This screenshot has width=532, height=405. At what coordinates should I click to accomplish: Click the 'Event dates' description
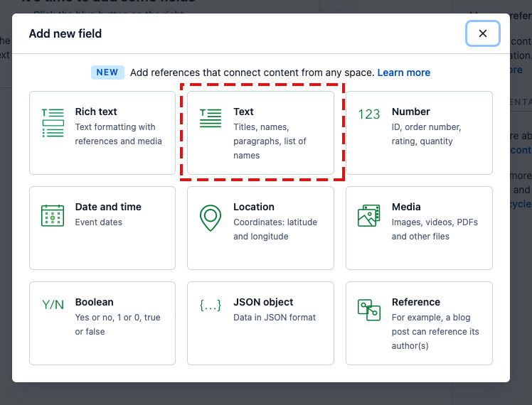[x=98, y=222]
